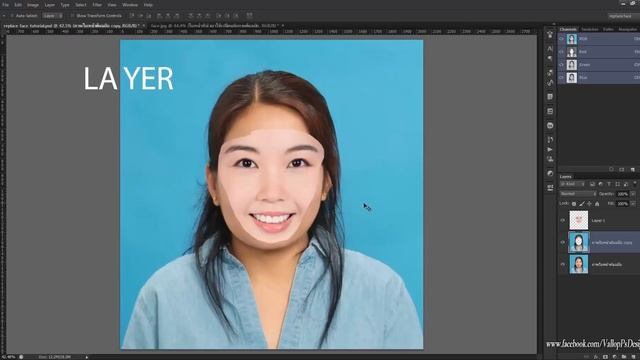Select the RGB channel thumbnail
This screenshot has height=360, width=640.
(572, 39)
